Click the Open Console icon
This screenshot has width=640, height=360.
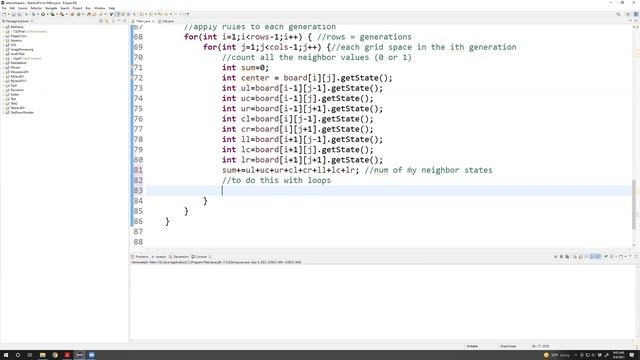[x=621, y=256]
